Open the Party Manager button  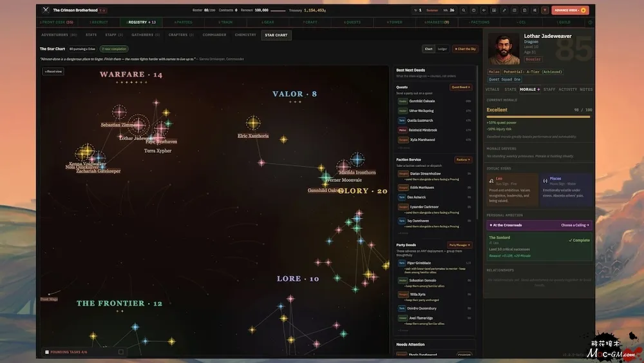(459, 245)
